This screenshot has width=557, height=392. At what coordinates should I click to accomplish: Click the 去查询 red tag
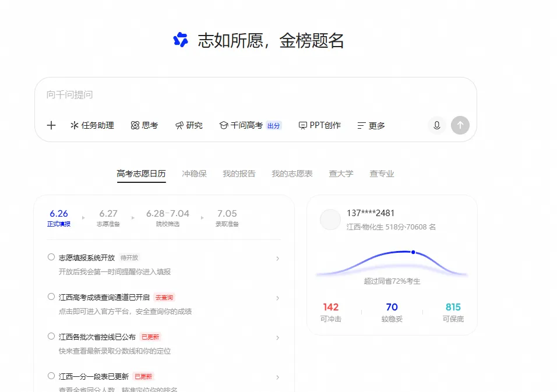164,298
